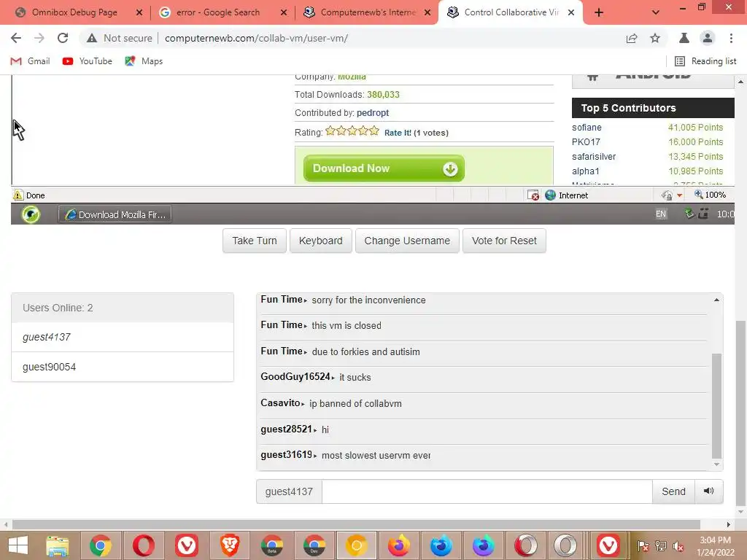Viewport: 747px width, 560px height.
Task: Click the Internet zone globe icon
Action: (550, 195)
